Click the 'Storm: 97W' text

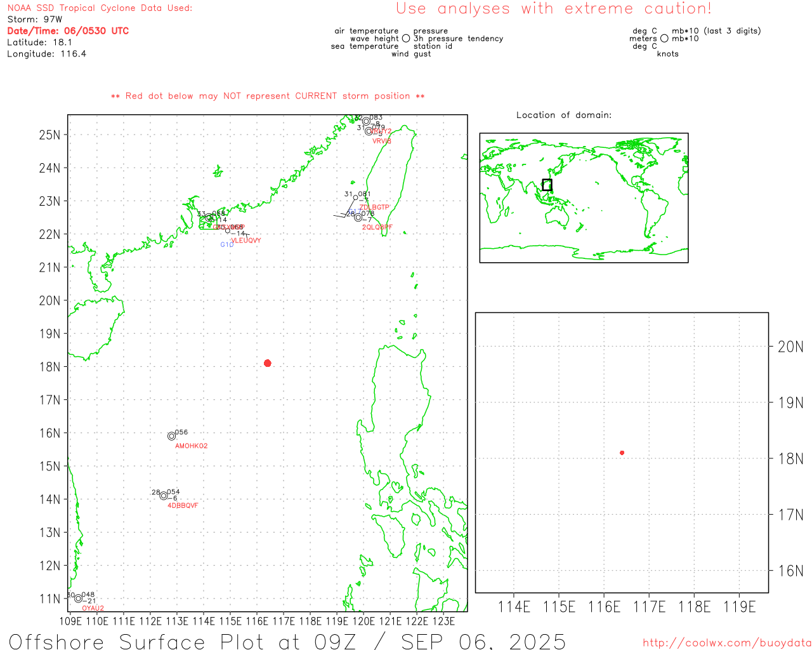click(x=35, y=20)
